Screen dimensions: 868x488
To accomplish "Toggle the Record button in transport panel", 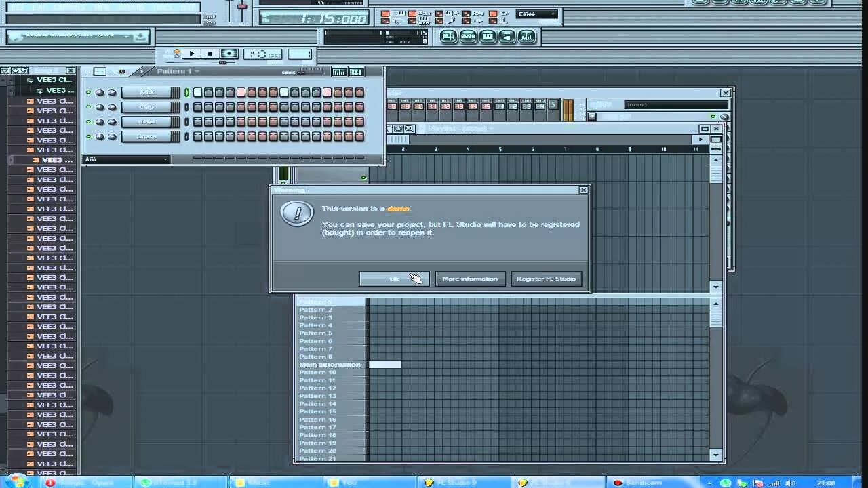I will tap(230, 54).
